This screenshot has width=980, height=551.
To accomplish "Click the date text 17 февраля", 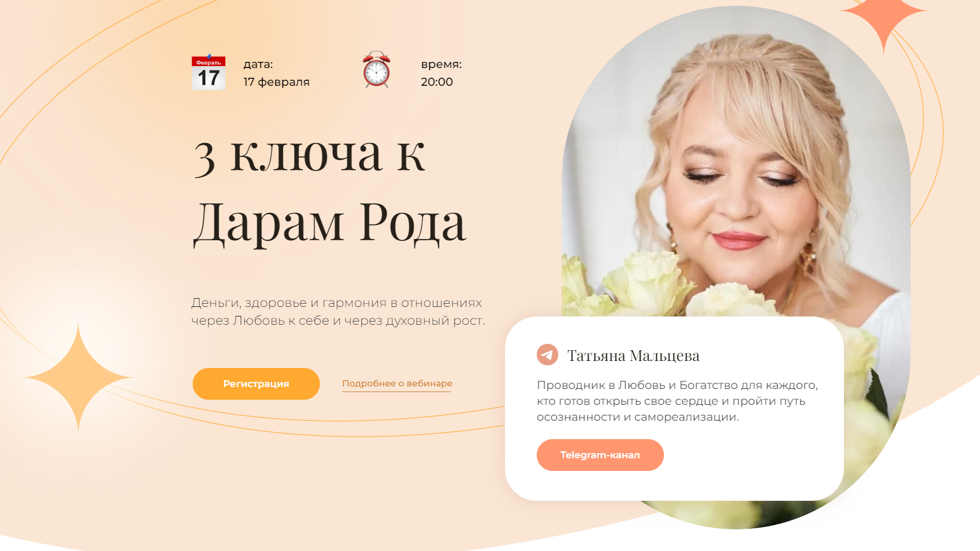I will tap(277, 82).
